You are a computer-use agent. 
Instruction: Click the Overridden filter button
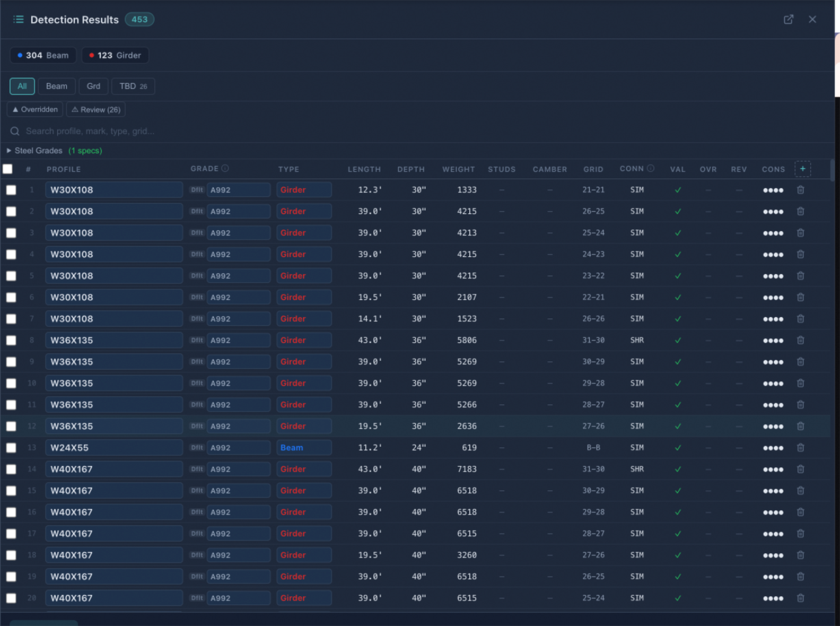pyautogui.click(x=35, y=110)
